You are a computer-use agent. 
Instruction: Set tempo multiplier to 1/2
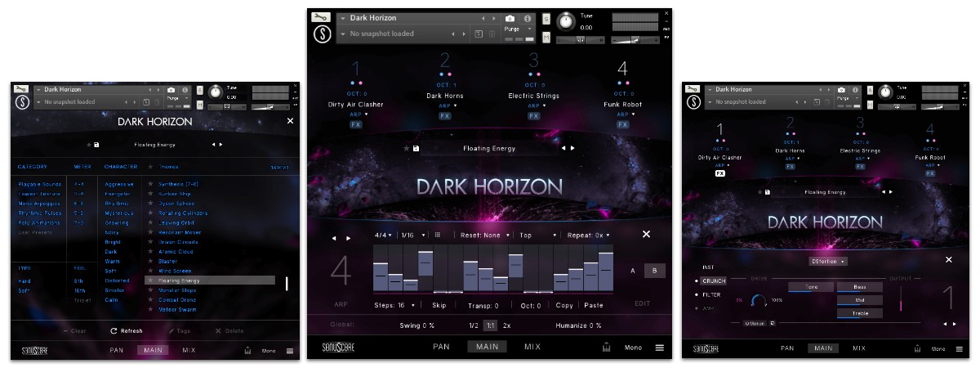point(474,325)
